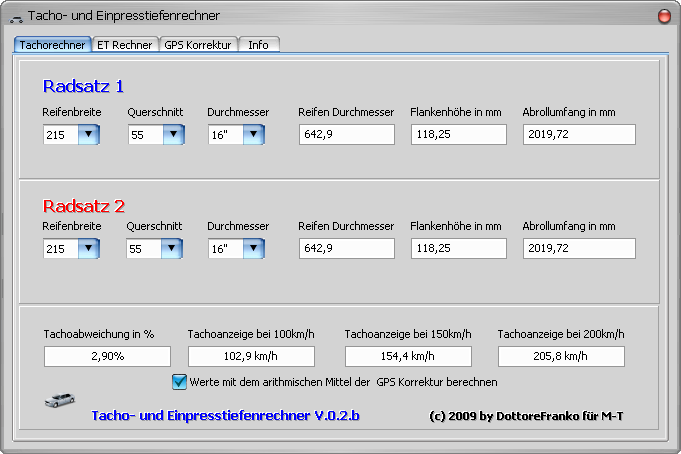Open the Radsatz 2 Durchmesser dropdown arrow
Viewport: 681px width, 454px height.
(254, 249)
